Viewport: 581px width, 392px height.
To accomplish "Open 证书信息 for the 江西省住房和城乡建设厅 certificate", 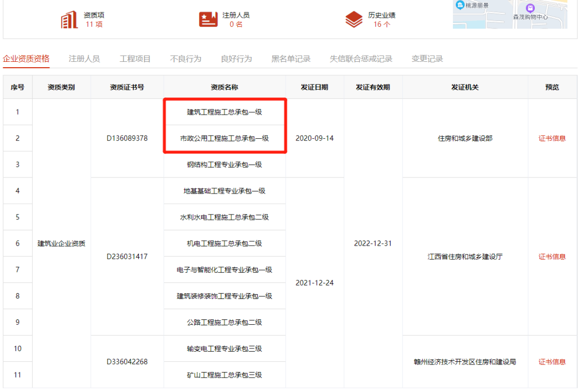I will coord(552,256).
